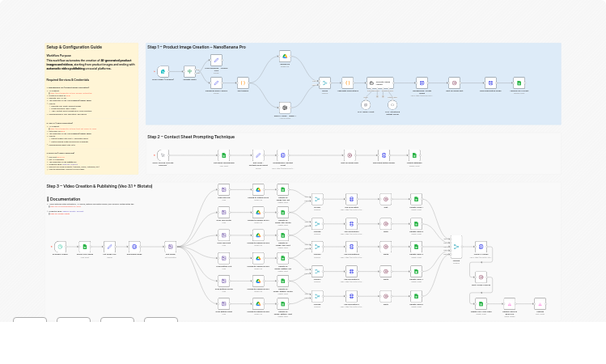The width and height of the screenshot is (606, 364).
Task: Open the first Google Sheets node after Step 3 trigger
Action: point(84,246)
